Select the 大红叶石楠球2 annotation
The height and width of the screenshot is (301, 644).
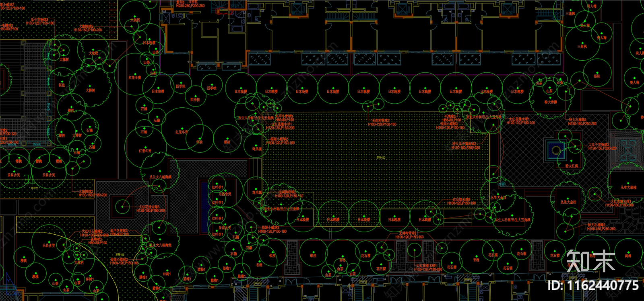pos(92,231)
